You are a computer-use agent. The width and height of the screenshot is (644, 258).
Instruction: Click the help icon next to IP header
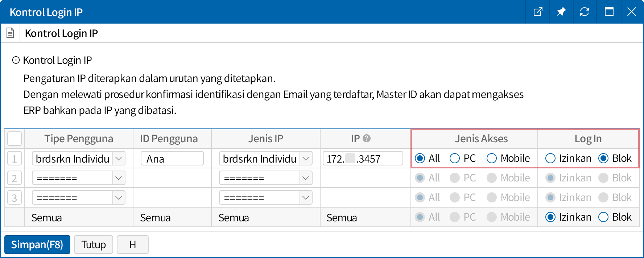367,138
